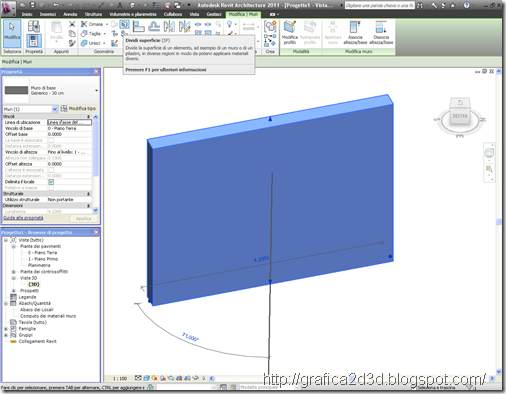Screen dimensions: 506x394
Task: Open Computo dei materiali muro schedule
Action: point(48,316)
